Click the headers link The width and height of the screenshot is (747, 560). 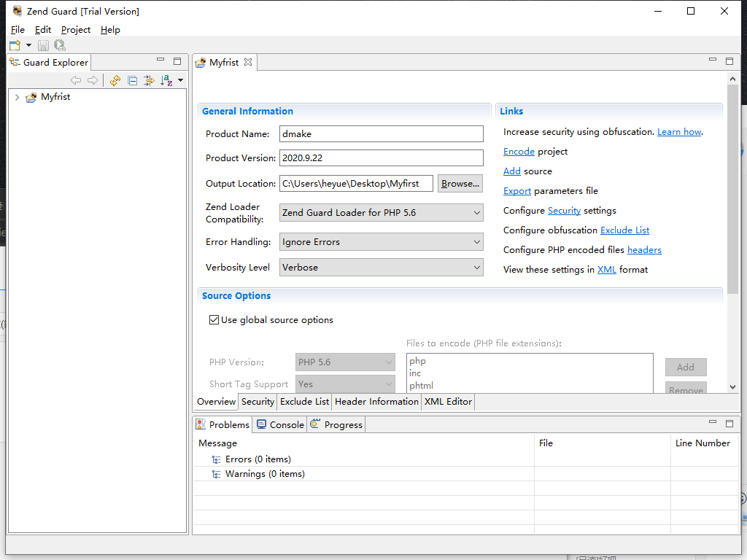tap(644, 250)
